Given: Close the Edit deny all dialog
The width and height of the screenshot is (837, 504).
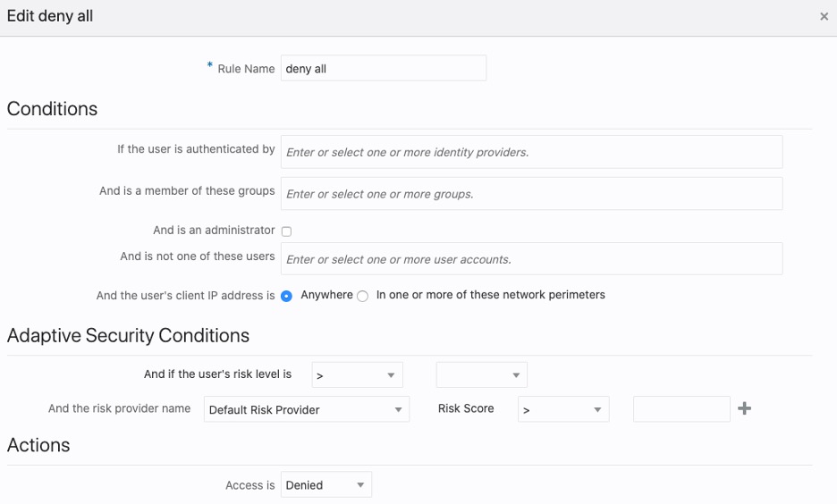Looking at the screenshot, I should coord(824,16).
